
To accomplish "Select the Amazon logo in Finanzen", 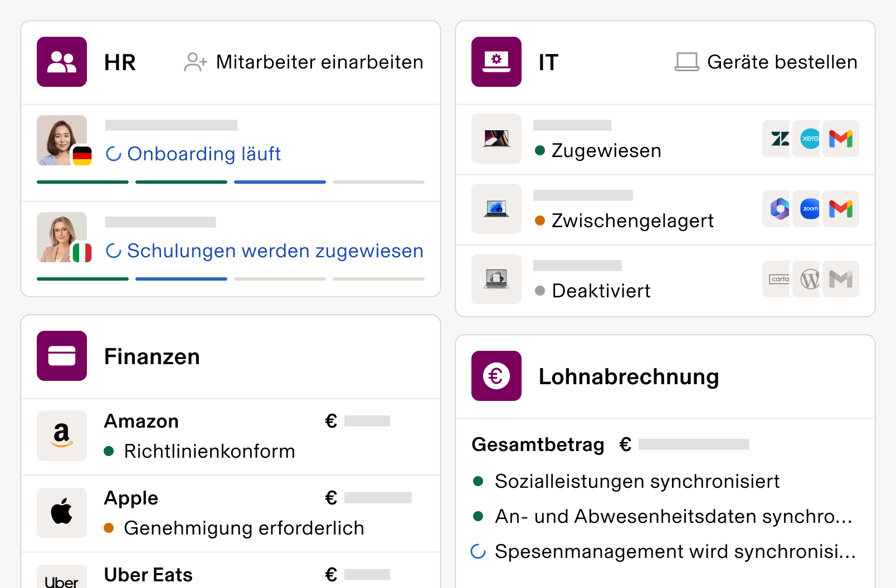I will click(x=61, y=436).
